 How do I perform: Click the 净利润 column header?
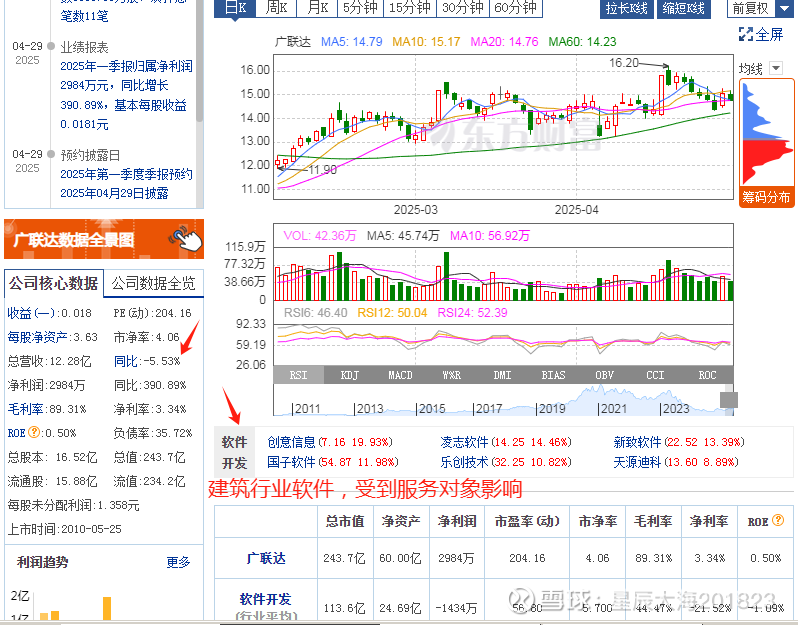tap(457, 521)
